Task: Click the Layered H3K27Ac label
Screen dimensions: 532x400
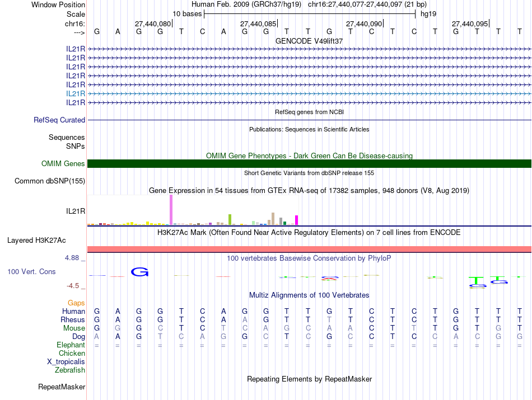Action: [36, 241]
